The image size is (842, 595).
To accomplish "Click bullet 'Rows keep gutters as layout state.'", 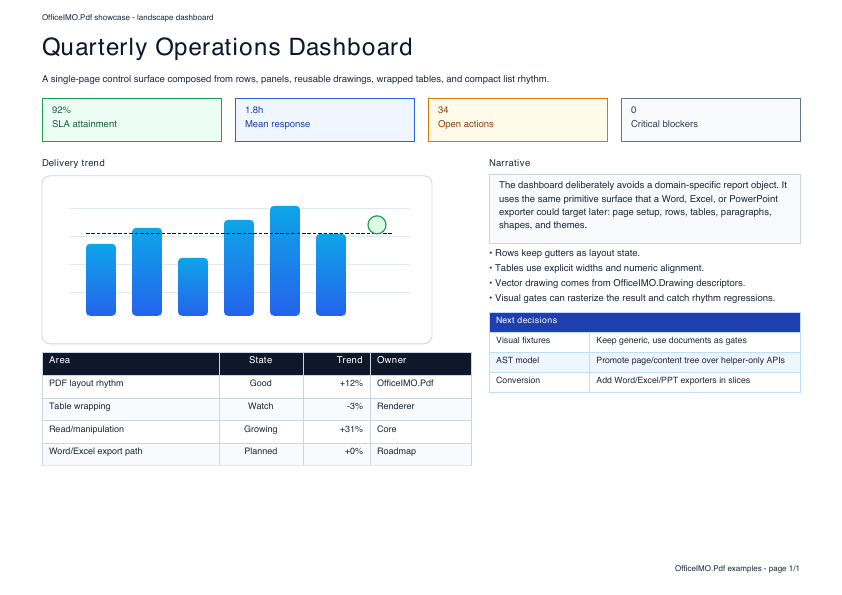I will tap(564, 253).
